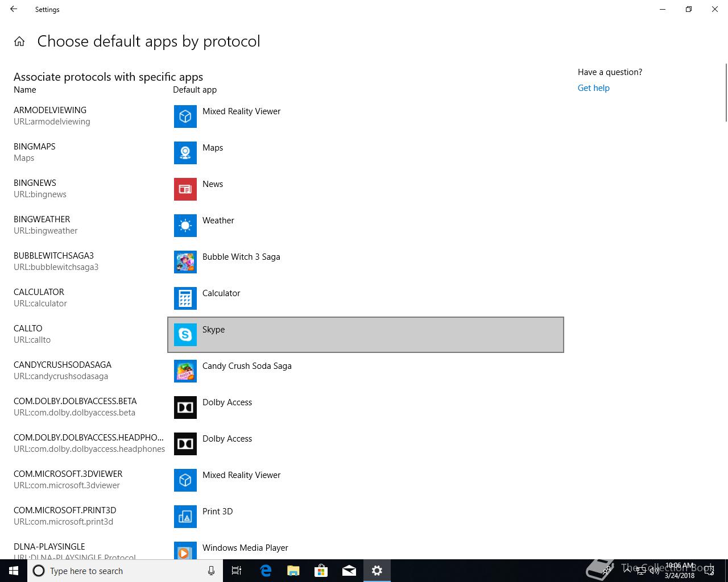The image size is (728, 582).
Task: Open File Explorer from the taskbar
Action: coord(293,571)
